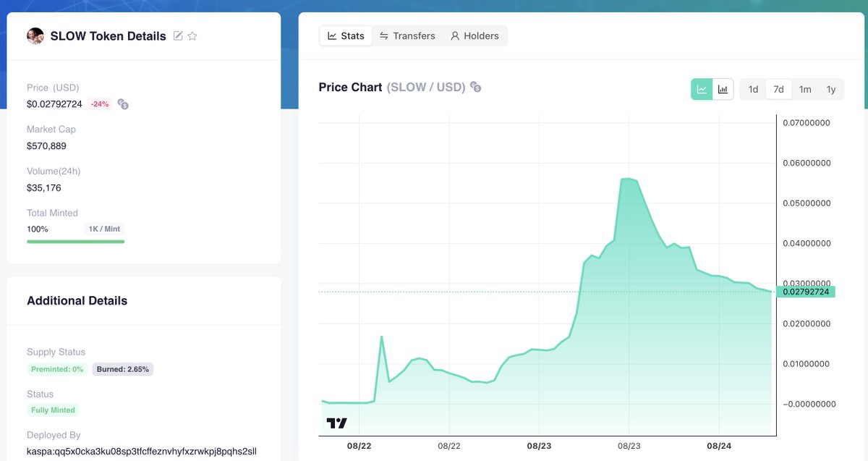Click the -24% price change badge
Screen dimensions: 868x461
98,103
